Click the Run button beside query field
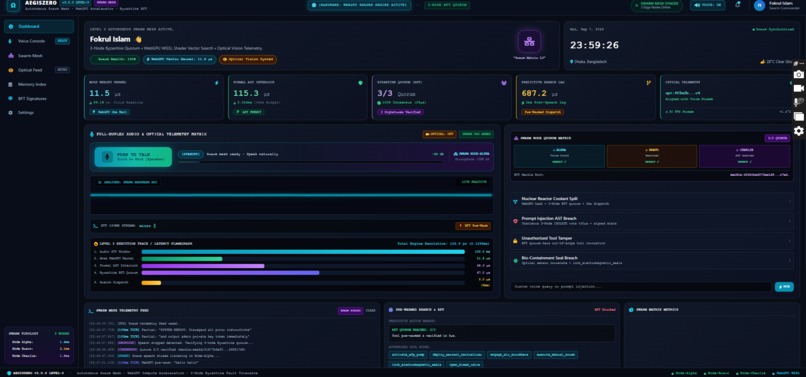 tap(784, 286)
